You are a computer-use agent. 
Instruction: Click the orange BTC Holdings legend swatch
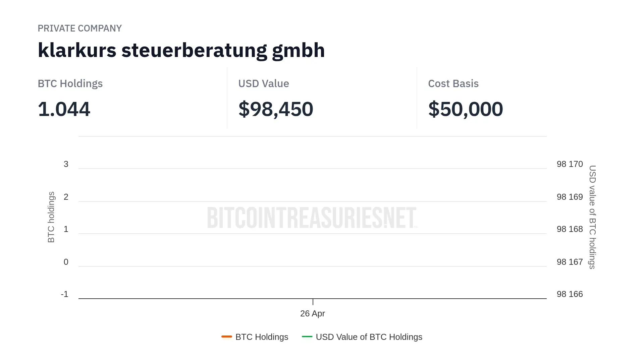(x=227, y=337)
